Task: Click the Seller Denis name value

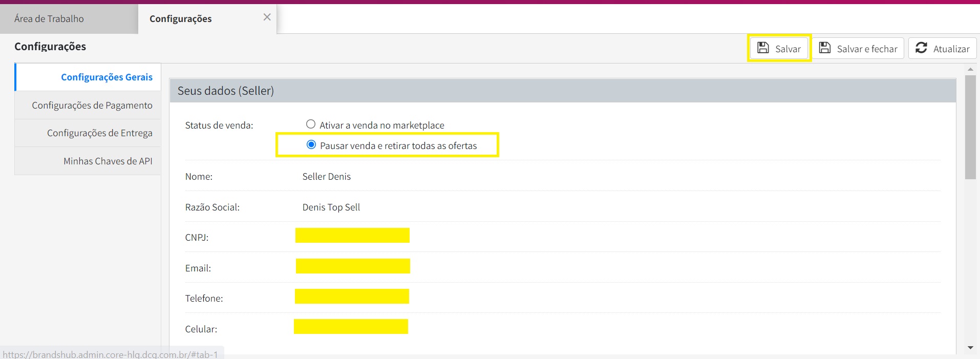Action: pos(327,176)
